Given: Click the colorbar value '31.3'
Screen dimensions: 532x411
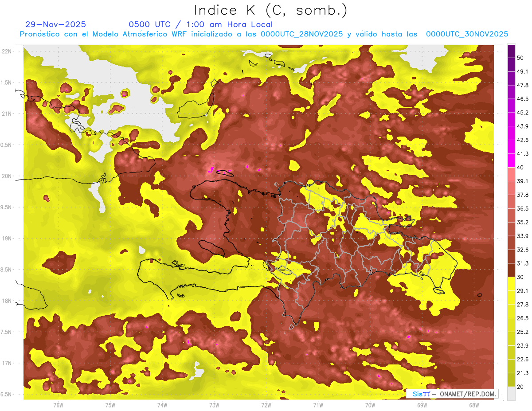Looking at the screenshot, I should pyautogui.click(x=523, y=263).
